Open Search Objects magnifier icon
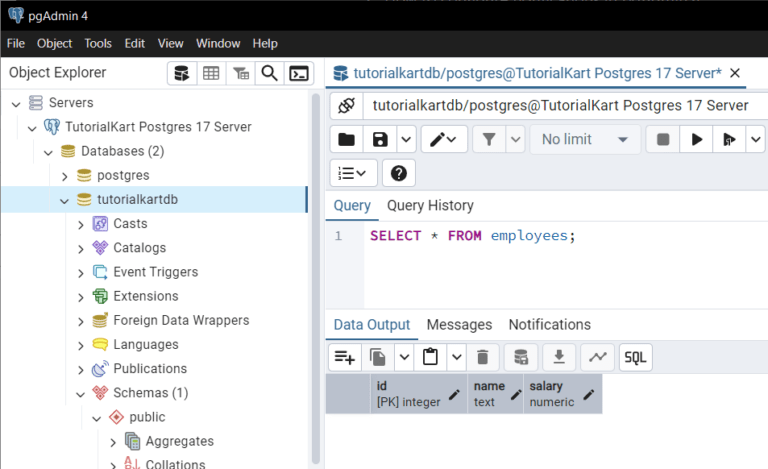The width and height of the screenshot is (768, 469). click(x=269, y=73)
